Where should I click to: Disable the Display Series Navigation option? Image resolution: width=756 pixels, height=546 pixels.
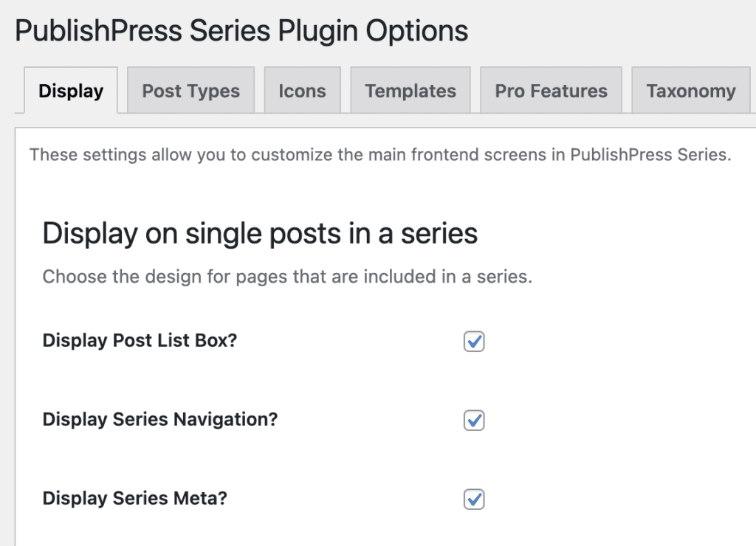[x=475, y=420]
